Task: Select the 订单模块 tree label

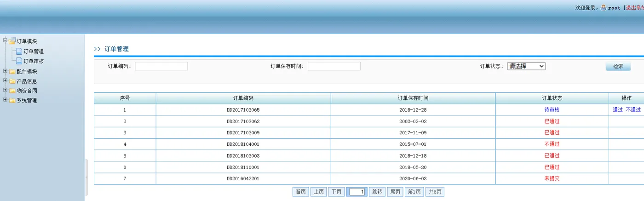Action: point(27,41)
